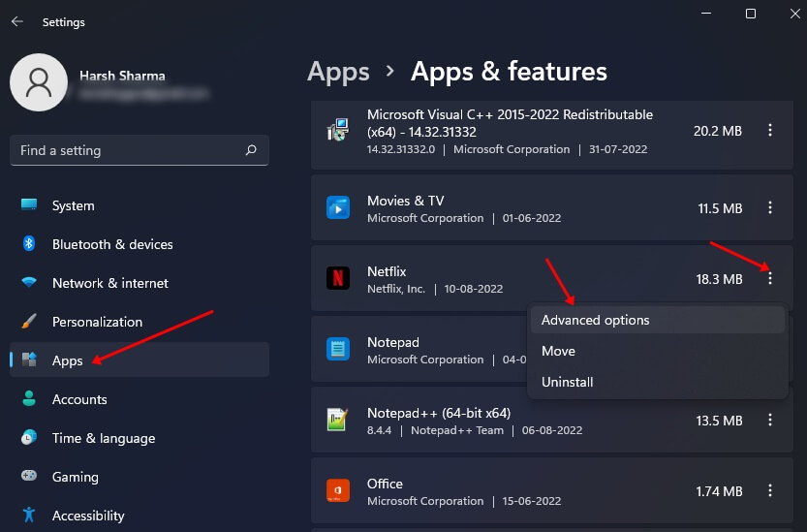Choose Uninstall in the Netflix menu

click(x=658, y=382)
